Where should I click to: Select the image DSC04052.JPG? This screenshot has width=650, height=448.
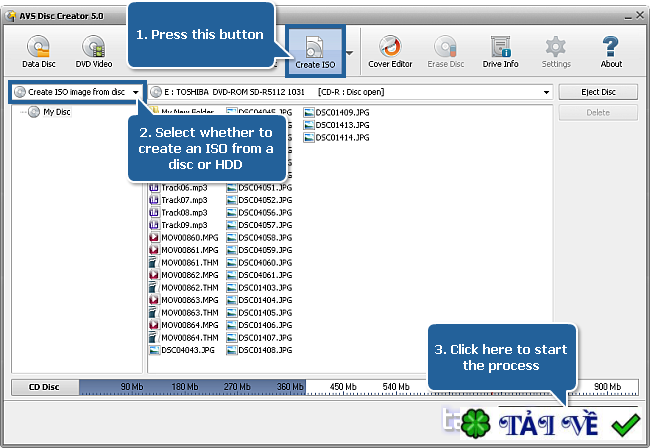(x=260, y=200)
